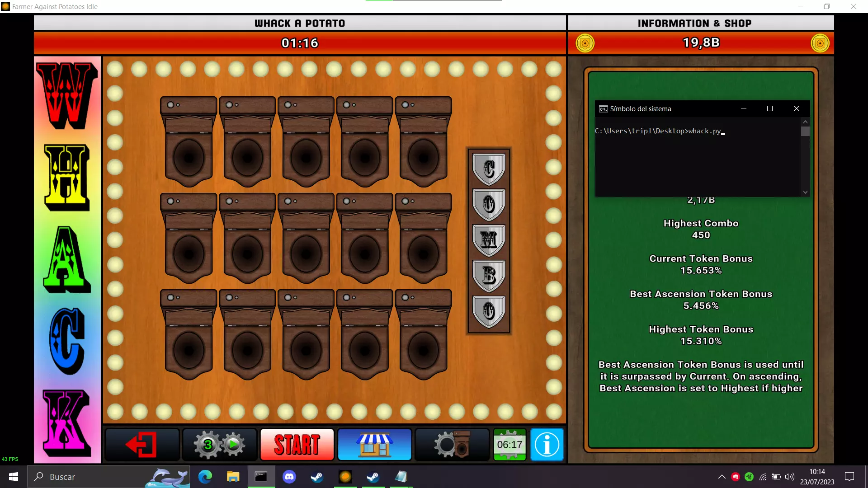This screenshot has width=868, height=488.
Task: Click the M shield token
Action: [489, 240]
